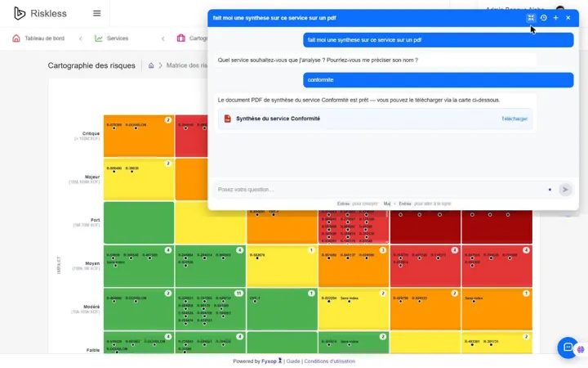Screen dimensions: 588x368
Task: Click the 'conformite' user message bubble
Action: [438, 80]
